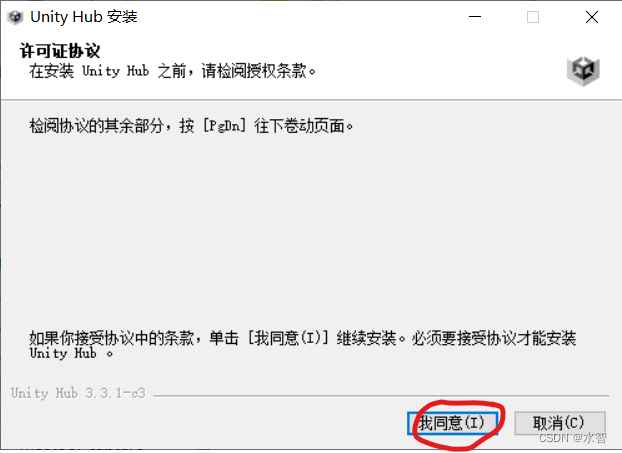
Task: Click the Unity Hub title bar icon
Action: (x=15, y=17)
